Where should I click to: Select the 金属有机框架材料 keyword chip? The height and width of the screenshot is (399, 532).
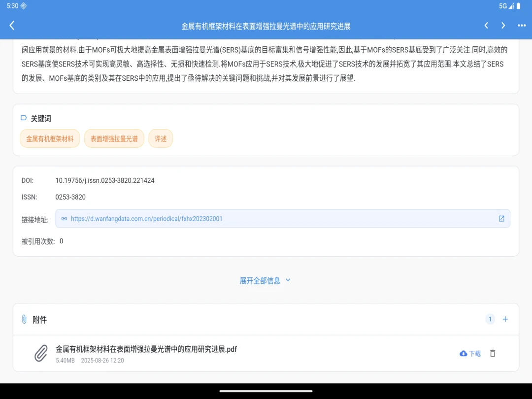pos(50,138)
